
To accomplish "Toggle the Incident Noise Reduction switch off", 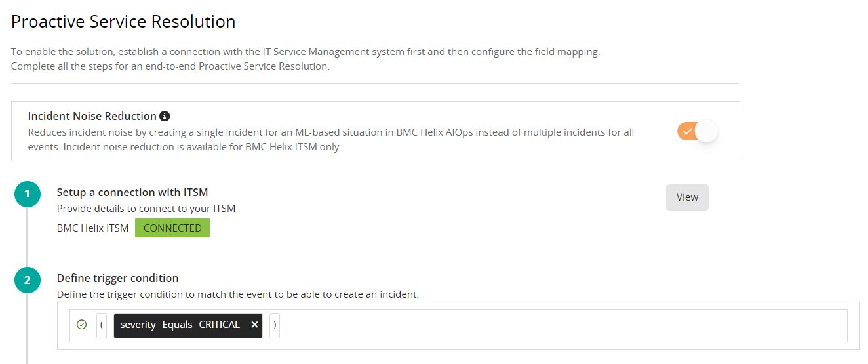I will 698,131.
